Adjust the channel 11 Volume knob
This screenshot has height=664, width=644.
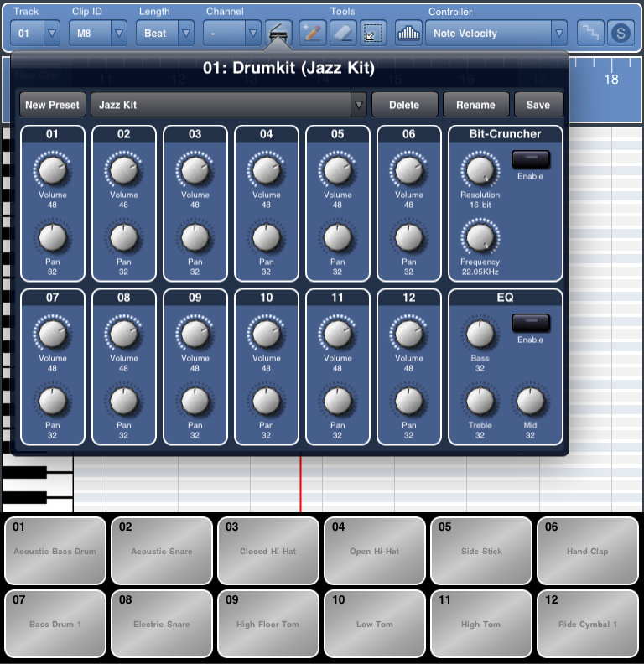coord(338,334)
